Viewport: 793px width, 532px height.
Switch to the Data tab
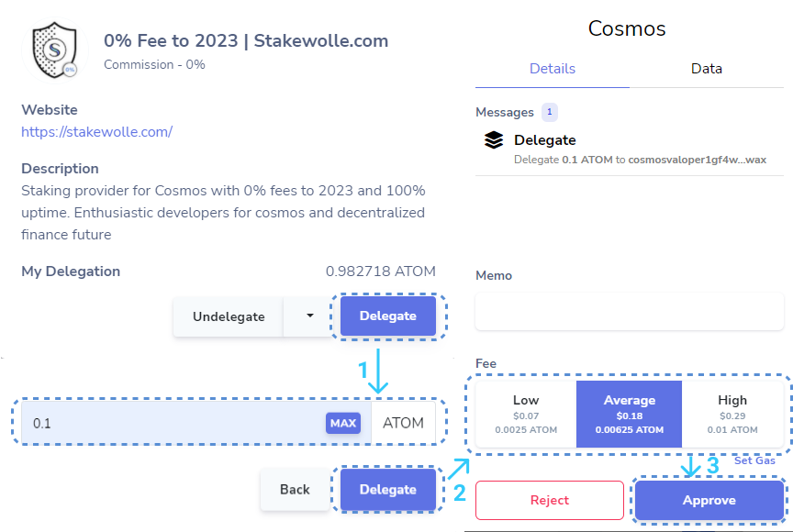pos(707,69)
